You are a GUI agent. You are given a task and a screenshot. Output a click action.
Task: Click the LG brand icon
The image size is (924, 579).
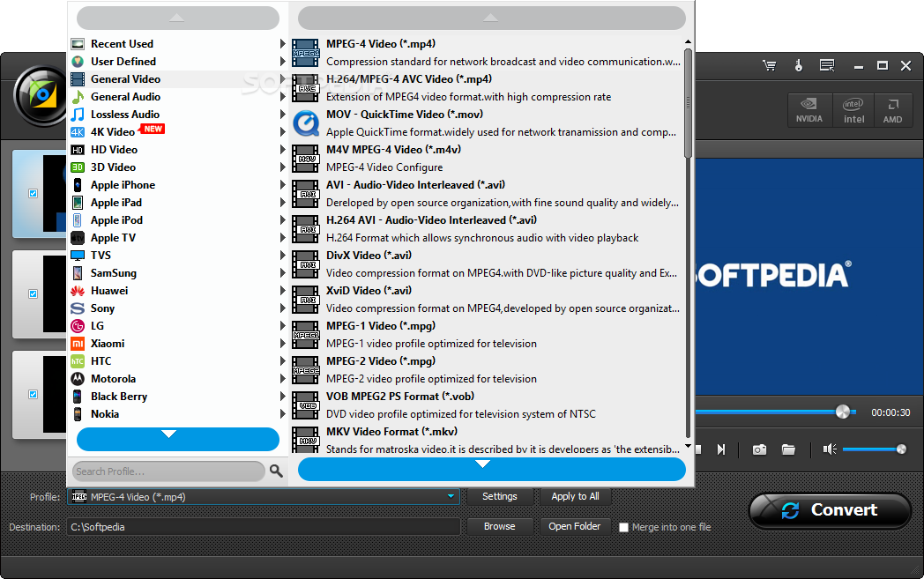pyautogui.click(x=78, y=326)
